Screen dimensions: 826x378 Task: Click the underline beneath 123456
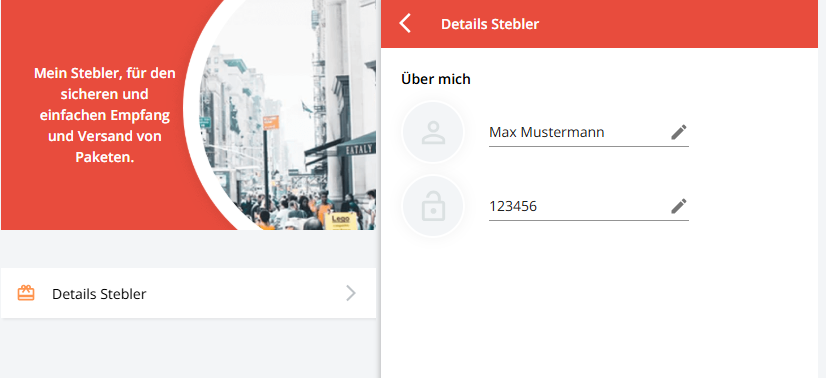pos(588,220)
